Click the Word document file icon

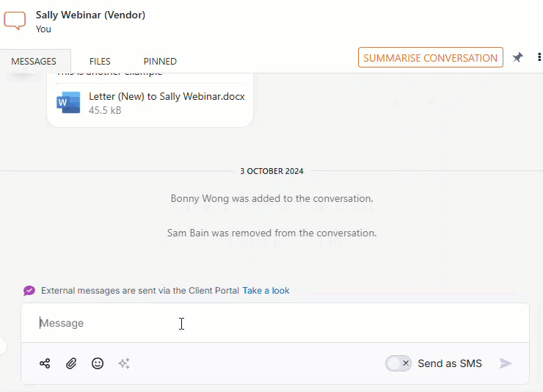point(68,103)
